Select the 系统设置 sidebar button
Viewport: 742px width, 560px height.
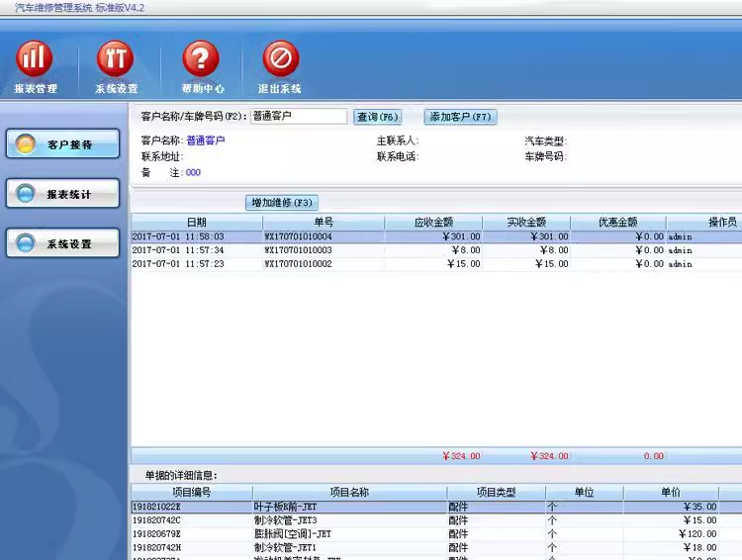[x=62, y=243]
